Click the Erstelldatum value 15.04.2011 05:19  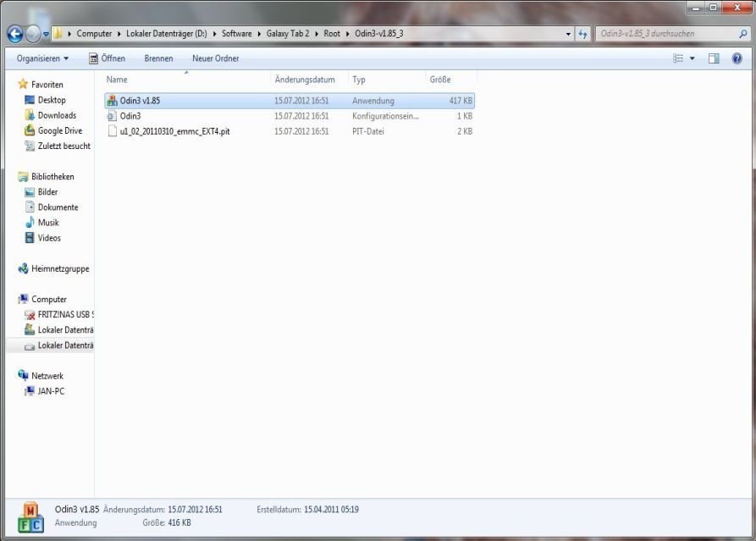331,510
